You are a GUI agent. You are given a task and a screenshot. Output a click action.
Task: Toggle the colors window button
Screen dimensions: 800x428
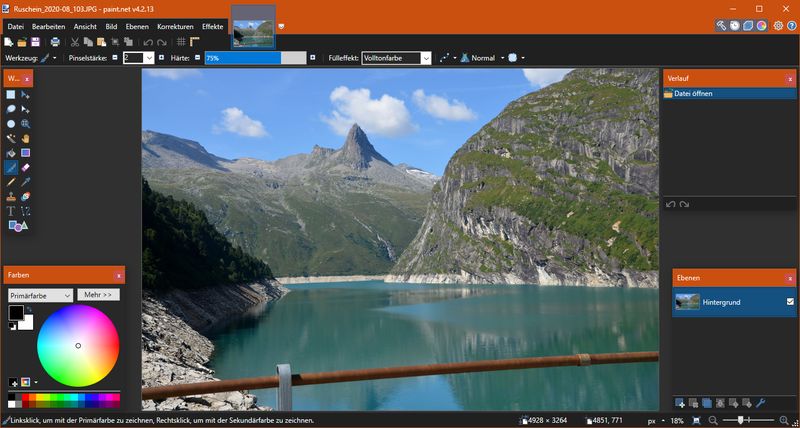tap(762, 25)
